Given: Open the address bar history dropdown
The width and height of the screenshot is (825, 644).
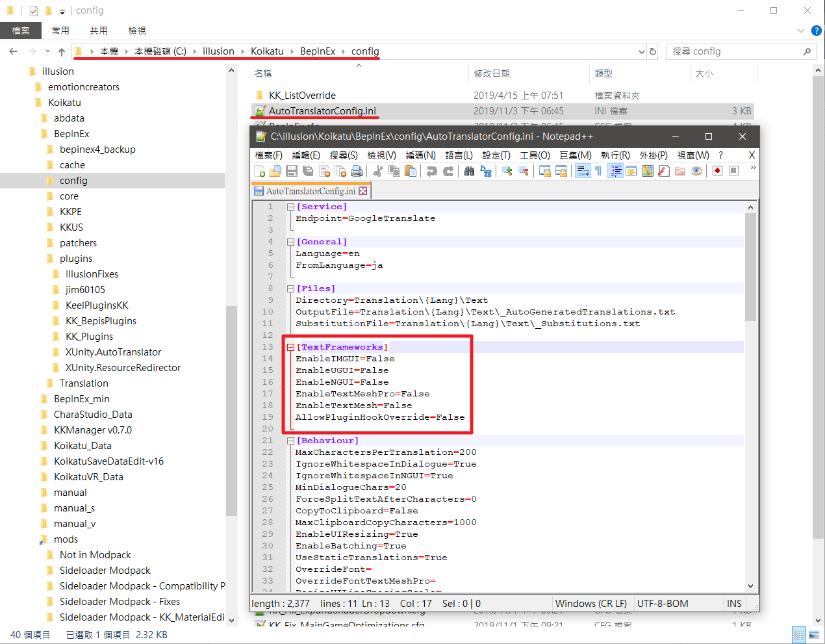Looking at the screenshot, I should tap(642, 51).
